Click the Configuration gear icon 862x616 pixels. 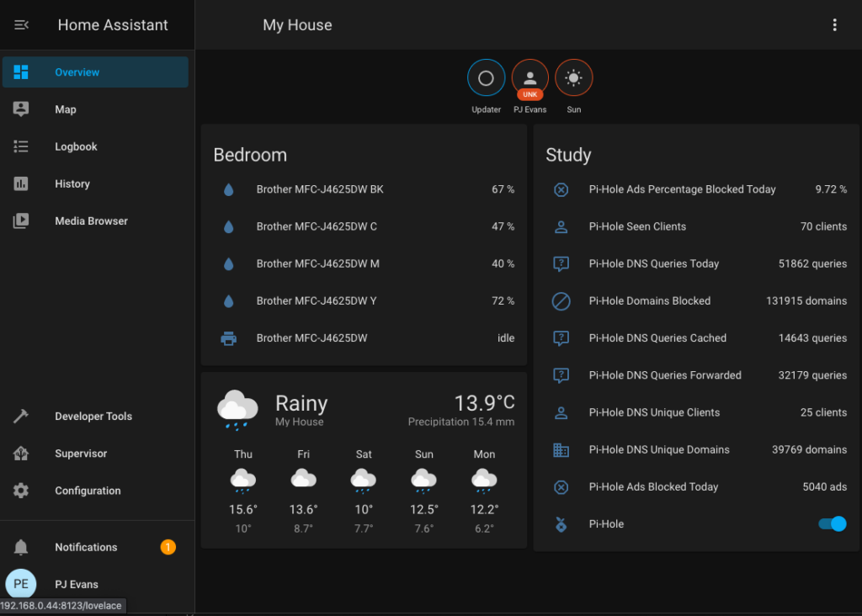21,491
